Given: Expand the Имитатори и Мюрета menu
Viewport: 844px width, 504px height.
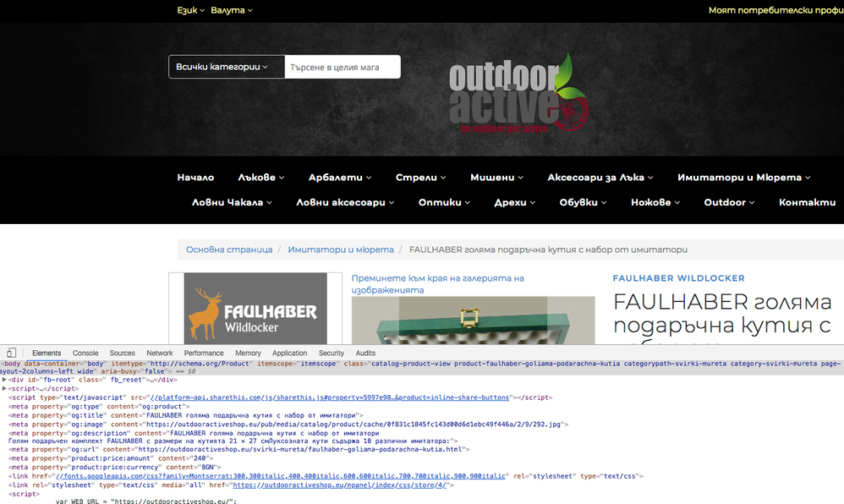Looking at the screenshot, I should pyautogui.click(x=744, y=177).
